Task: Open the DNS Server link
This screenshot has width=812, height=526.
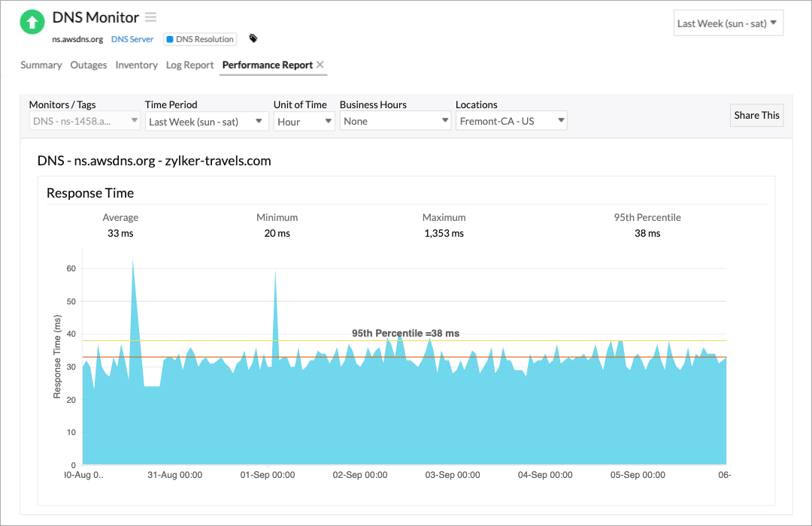Action: click(x=132, y=38)
